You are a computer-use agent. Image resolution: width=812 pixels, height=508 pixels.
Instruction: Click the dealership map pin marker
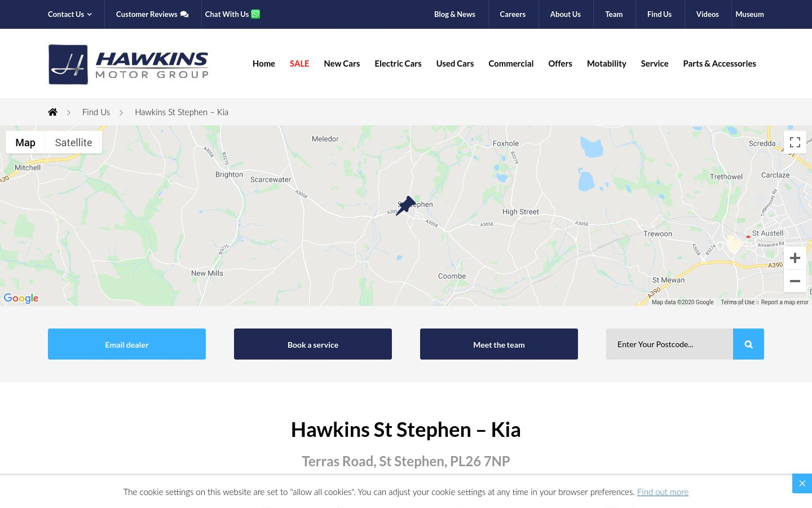[405, 206]
